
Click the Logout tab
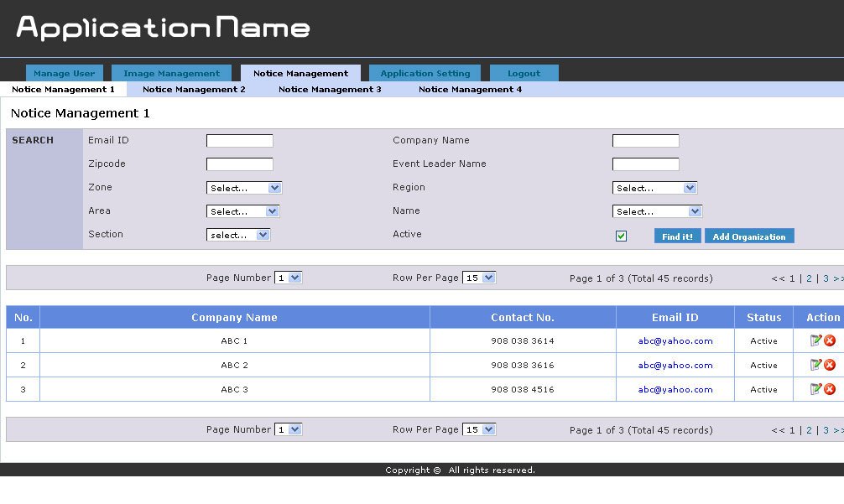click(524, 74)
